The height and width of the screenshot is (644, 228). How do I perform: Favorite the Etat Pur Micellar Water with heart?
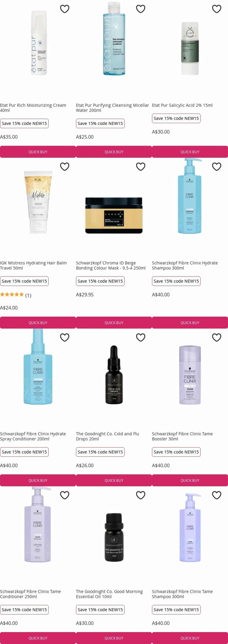140,9
